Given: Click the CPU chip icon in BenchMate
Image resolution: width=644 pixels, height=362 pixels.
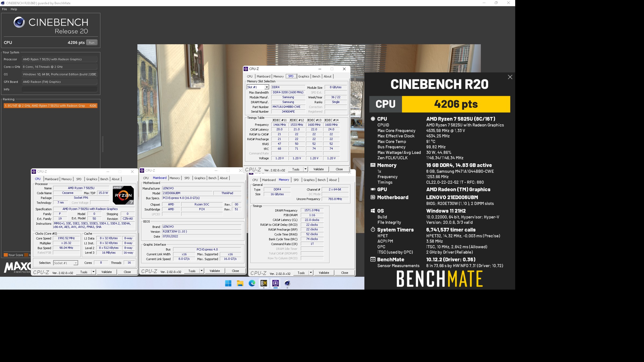Looking at the screenshot, I should [x=373, y=119].
